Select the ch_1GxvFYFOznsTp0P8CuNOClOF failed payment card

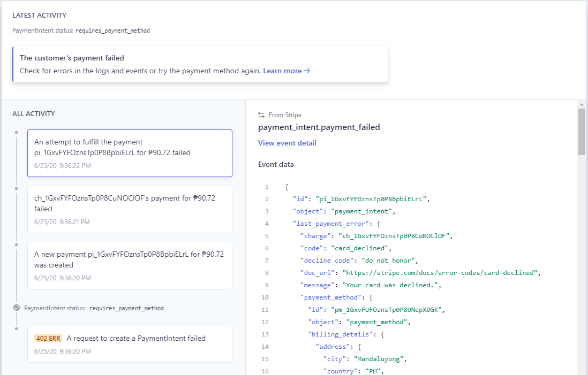(x=130, y=209)
